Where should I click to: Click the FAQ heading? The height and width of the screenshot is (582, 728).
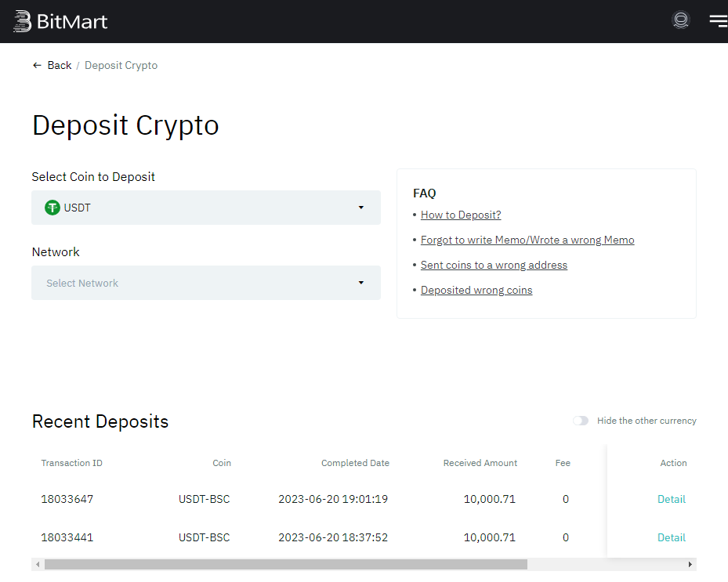[425, 193]
